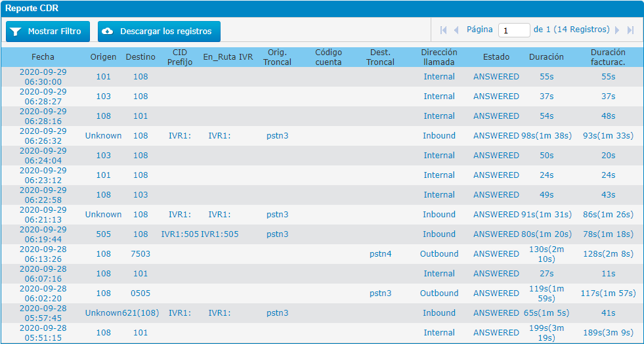Click the cloud download icon
This screenshot has height=344, width=644.
108,32
